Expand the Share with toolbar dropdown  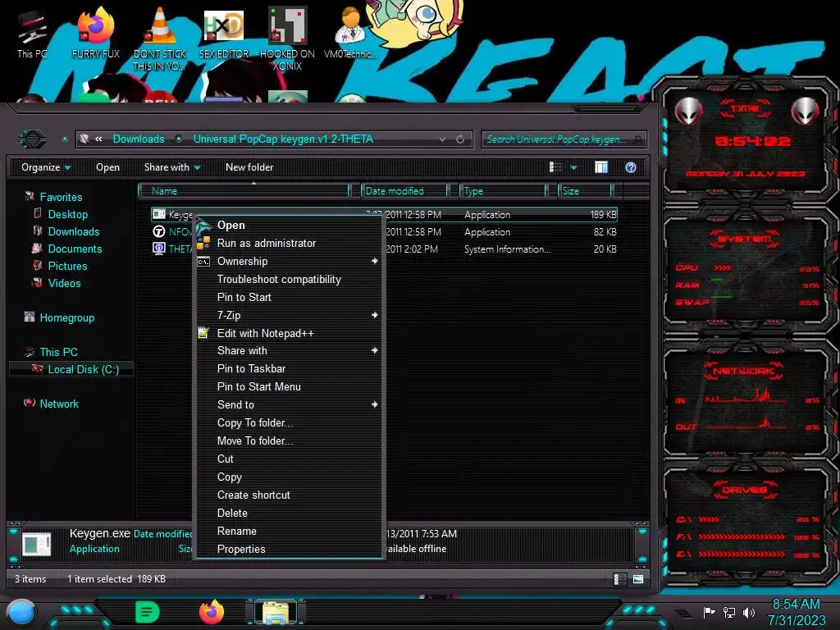172,167
